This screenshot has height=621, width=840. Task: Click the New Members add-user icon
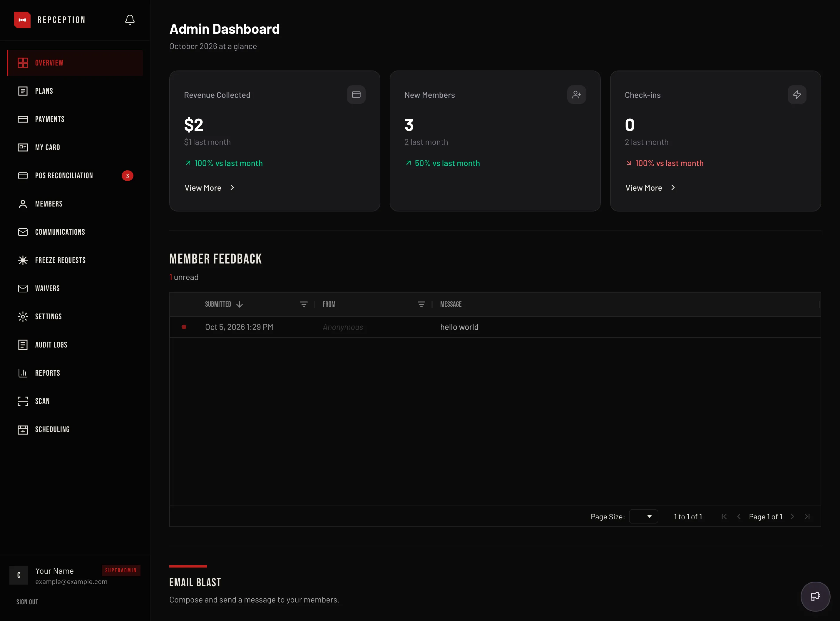576,94
